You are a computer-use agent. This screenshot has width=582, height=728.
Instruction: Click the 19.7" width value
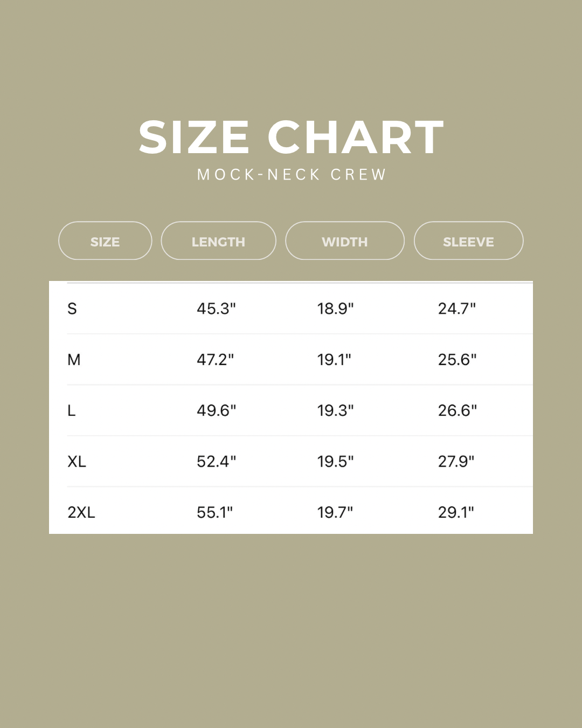pos(335,512)
